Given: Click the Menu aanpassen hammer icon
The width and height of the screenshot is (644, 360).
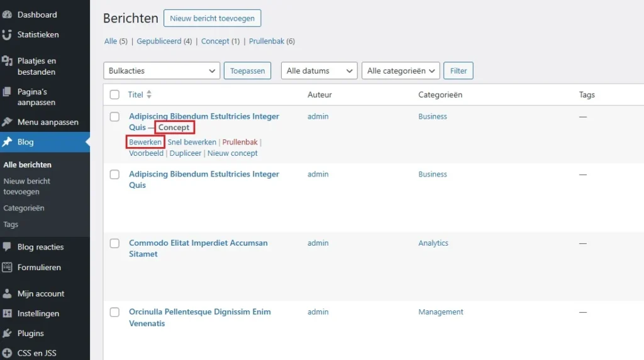Looking at the screenshot, I should [x=8, y=122].
